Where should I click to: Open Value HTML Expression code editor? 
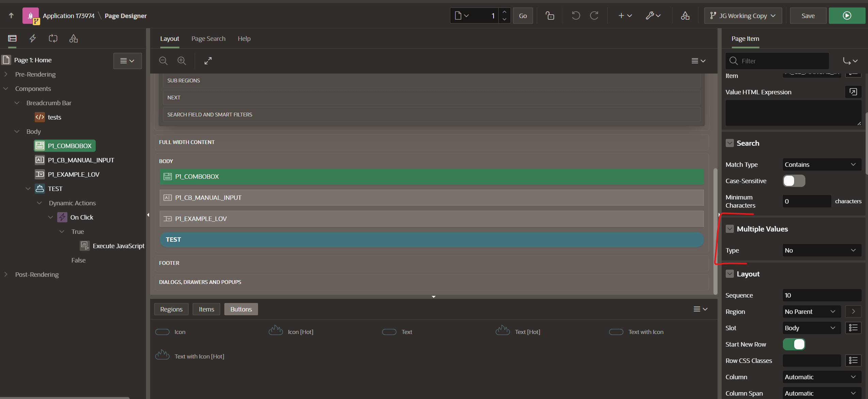[853, 92]
